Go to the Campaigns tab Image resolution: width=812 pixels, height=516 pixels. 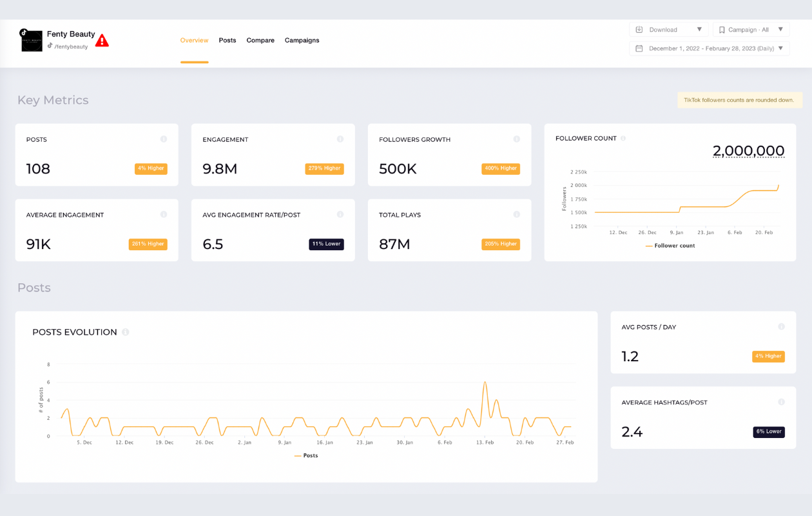coord(302,40)
